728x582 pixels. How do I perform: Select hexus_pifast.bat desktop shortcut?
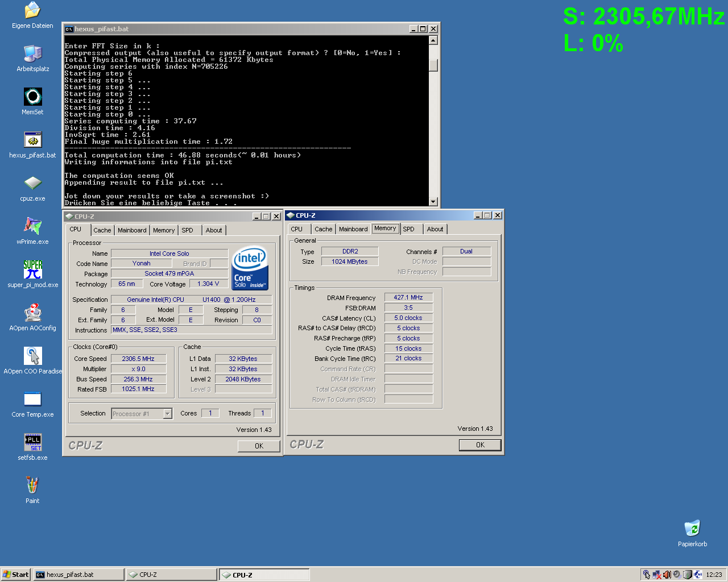32,140
